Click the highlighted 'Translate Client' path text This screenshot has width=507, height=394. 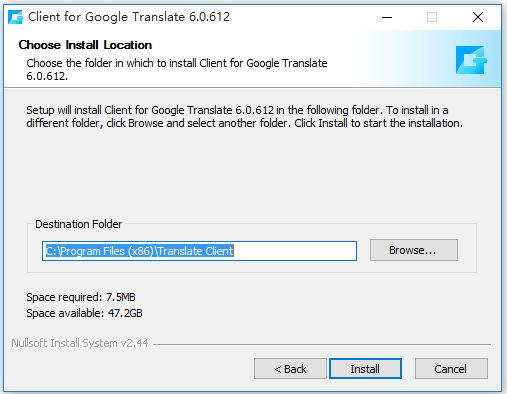[195, 251]
